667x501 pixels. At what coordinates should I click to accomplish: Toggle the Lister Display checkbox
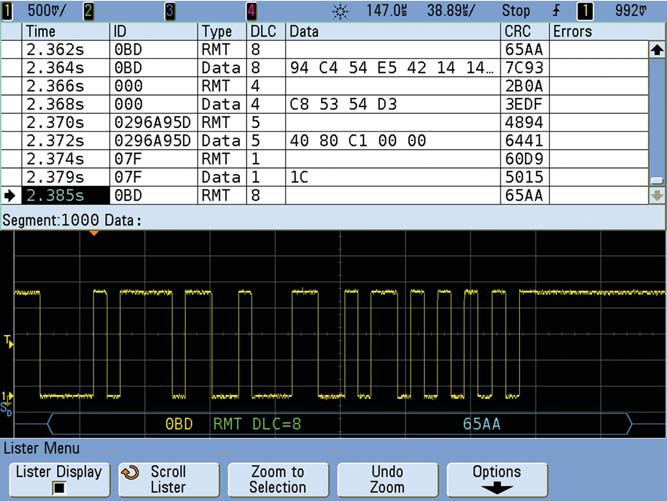coord(58,488)
